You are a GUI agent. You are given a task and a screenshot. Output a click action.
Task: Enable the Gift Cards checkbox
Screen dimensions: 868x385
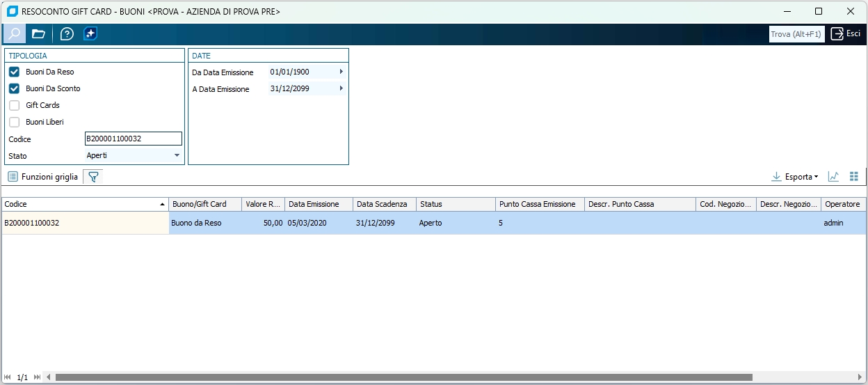point(14,105)
